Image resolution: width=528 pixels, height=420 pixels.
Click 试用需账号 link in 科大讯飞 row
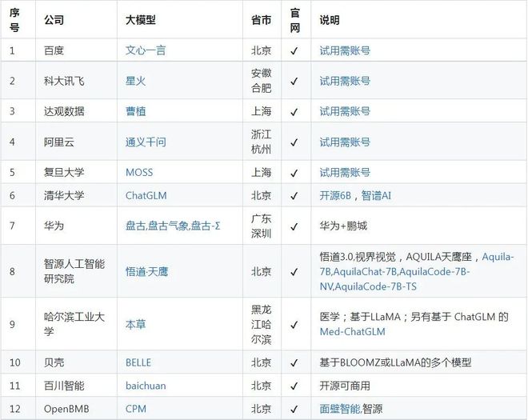(x=345, y=81)
